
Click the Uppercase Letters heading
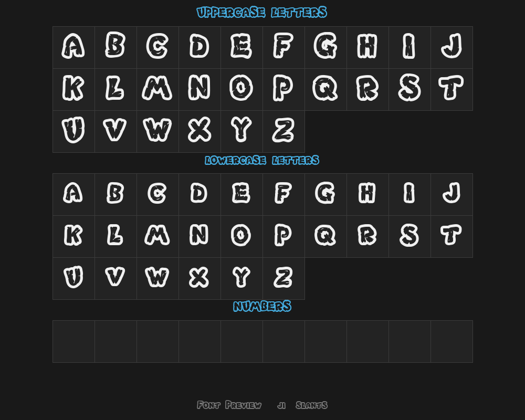tap(262, 13)
